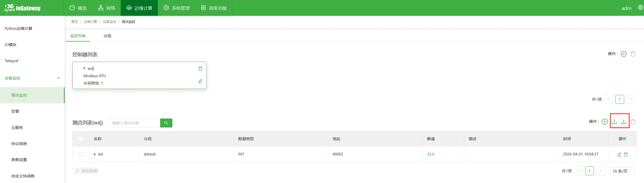Click the 添加到组 button
Viewport: 644px width, 183px height.
[x=87, y=171]
